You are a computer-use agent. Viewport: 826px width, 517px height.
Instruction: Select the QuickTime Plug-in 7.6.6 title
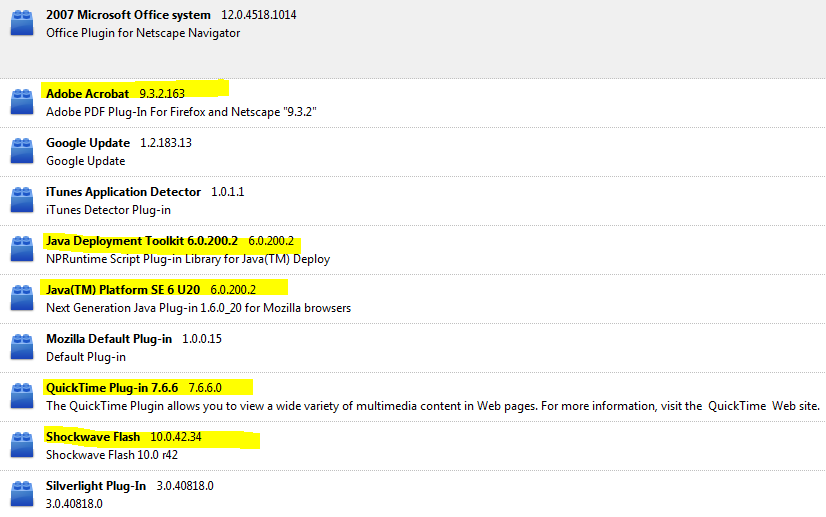[x=112, y=388]
